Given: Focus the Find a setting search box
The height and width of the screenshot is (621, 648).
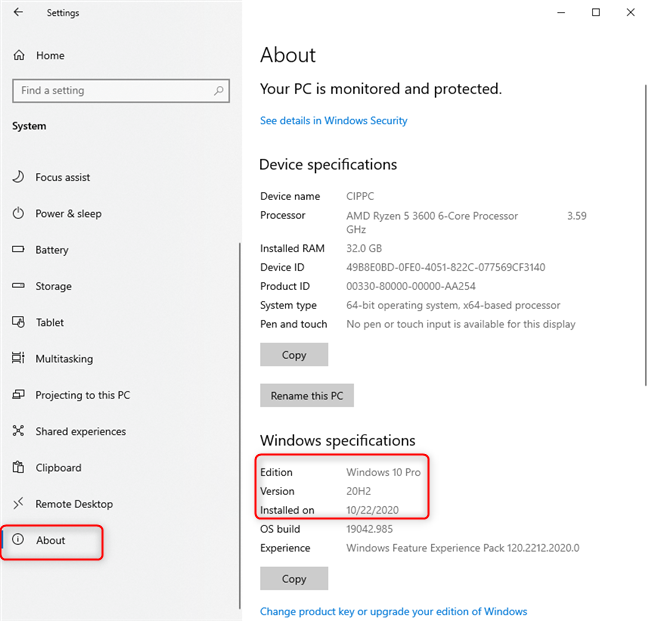Looking at the screenshot, I should [x=121, y=90].
